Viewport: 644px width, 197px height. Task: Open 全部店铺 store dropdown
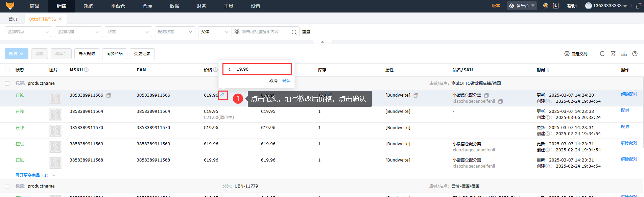(x=78, y=32)
